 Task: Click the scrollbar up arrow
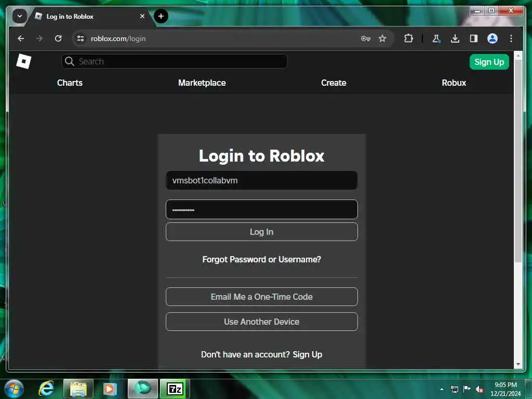coord(518,55)
